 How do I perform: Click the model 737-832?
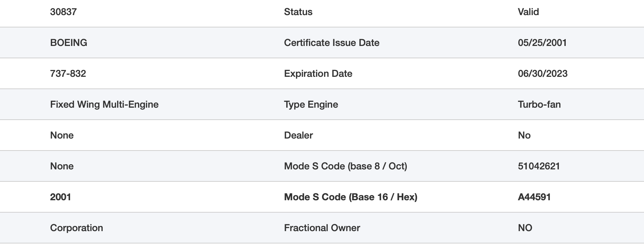[68, 74]
